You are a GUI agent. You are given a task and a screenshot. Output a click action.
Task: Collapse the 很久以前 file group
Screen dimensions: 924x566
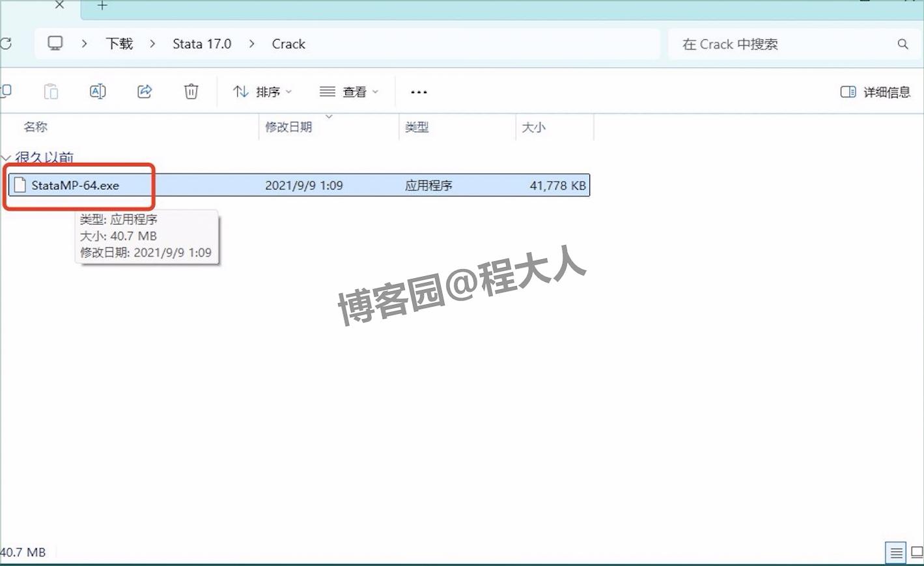6,158
